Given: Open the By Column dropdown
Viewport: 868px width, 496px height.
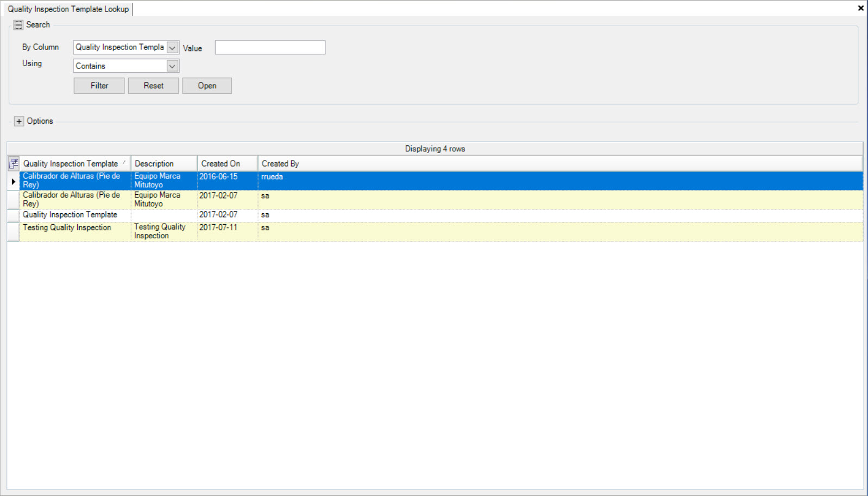Looking at the screenshot, I should [172, 47].
